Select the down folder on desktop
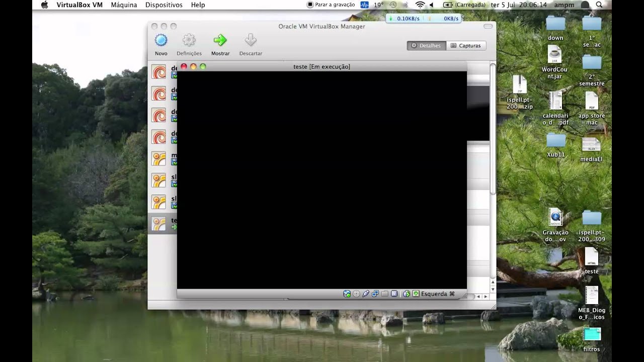Image resolution: width=644 pixels, height=362 pixels. (x=555, y=27)
